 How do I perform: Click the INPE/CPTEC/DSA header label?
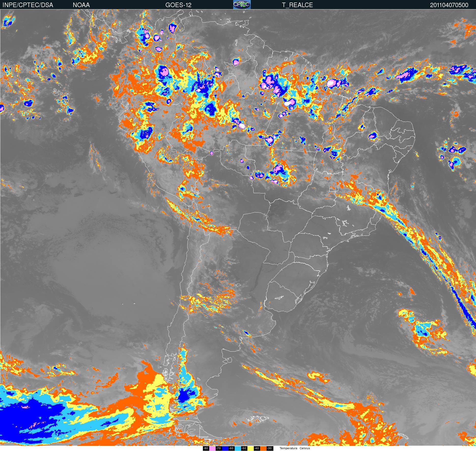28,5
